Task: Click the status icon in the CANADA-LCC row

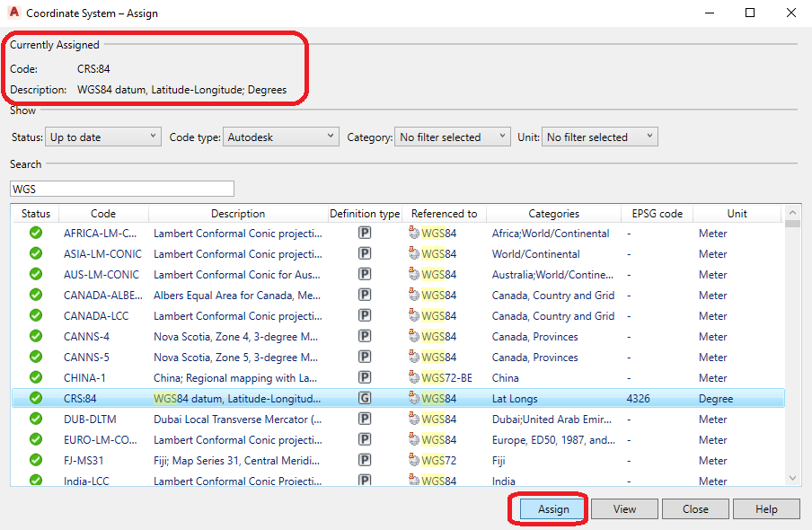Action: click(x=36, y=315)
